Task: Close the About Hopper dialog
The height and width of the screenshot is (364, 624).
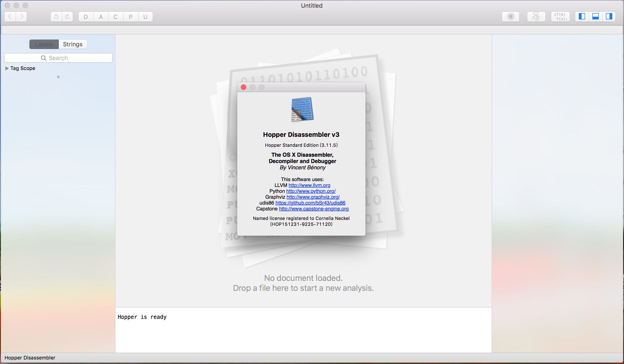Action: pyautogui.click(x=243, y=87)
